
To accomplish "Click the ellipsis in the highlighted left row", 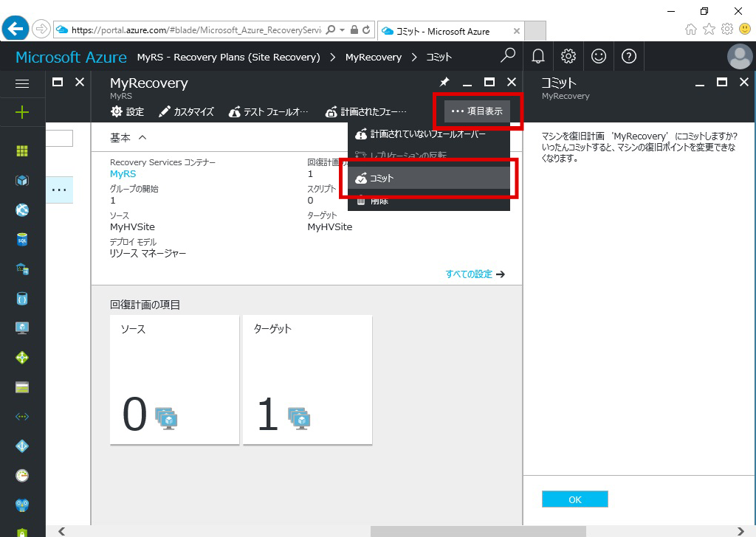I will tap(59, 190).
